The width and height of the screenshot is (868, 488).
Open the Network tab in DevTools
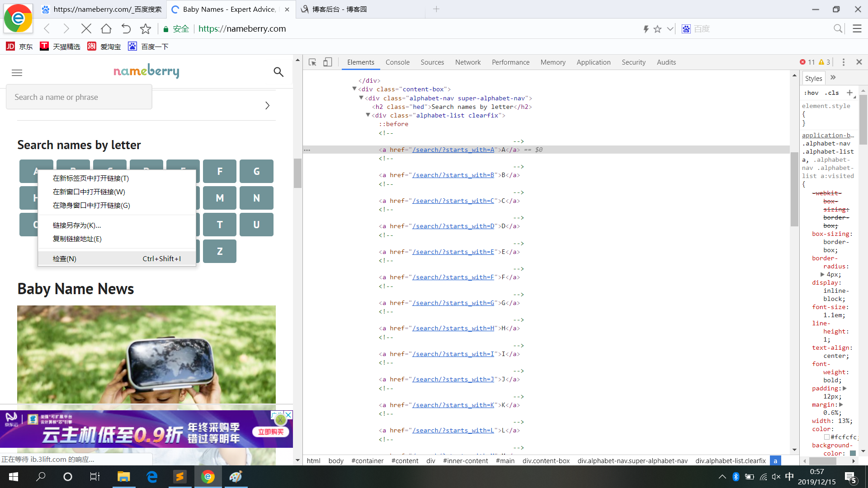point(468,62)
